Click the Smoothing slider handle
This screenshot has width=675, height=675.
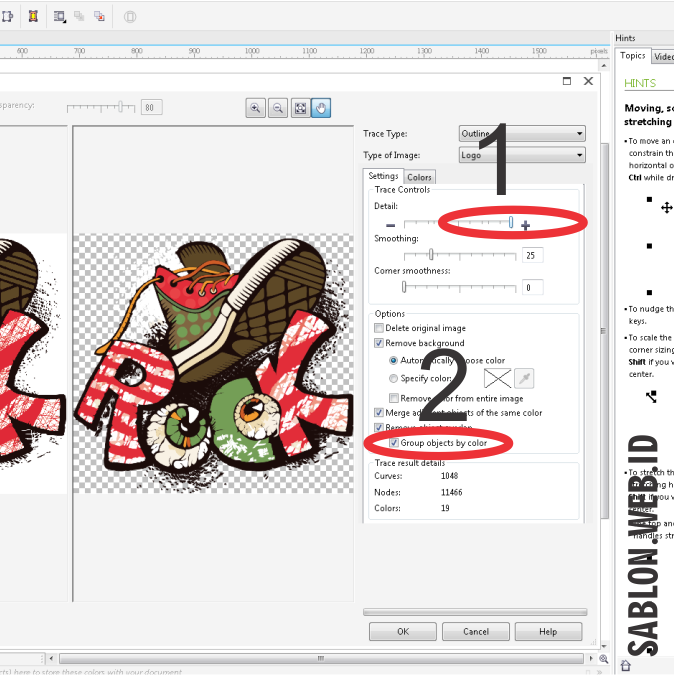click(431, 254)
